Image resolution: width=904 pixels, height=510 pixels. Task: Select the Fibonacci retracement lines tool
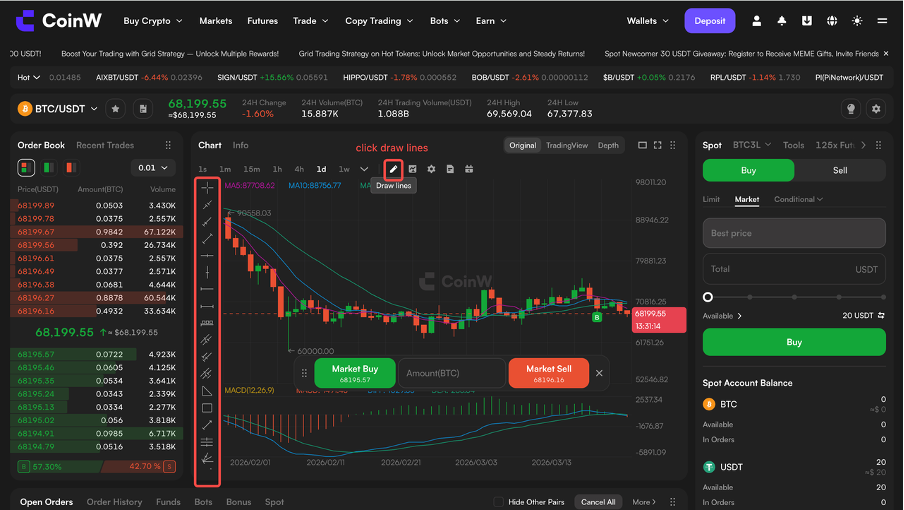(207, 442)
